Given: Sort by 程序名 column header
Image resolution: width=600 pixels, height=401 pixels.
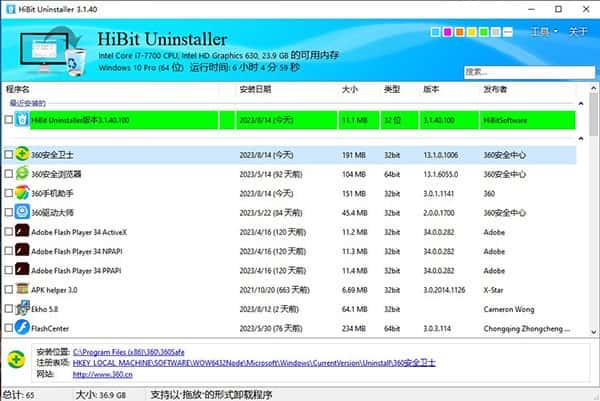Looking at the screenshot, I should click(18, 89).
